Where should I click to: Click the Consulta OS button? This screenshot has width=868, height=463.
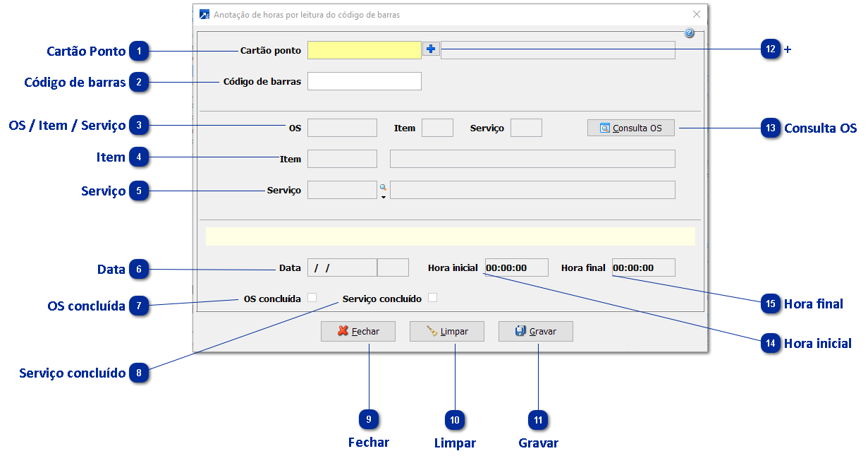[x=631, y=128]
